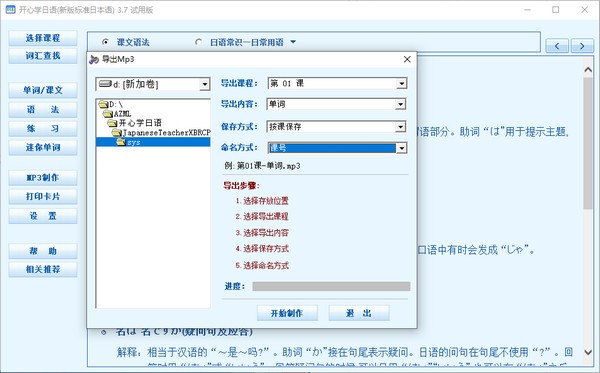Screen dimensions: 600x373
Task: Open 设置 from the sidebar
Action: [x=43, y=216]
